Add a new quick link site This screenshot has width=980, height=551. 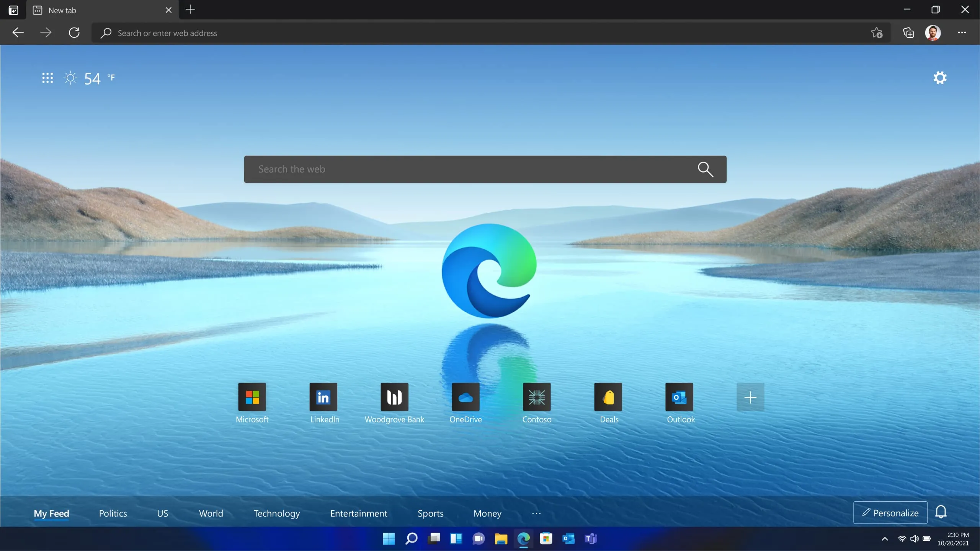750,397
